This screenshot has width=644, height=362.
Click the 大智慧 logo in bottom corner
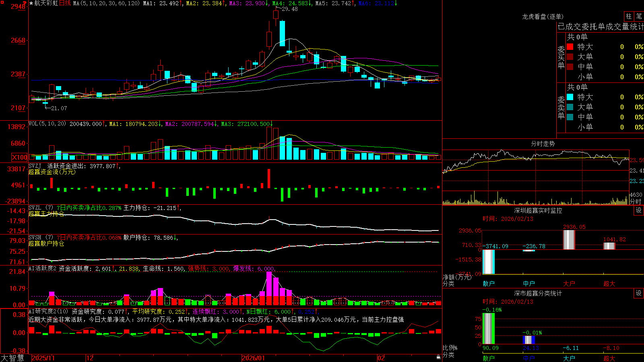pos(12,358)
